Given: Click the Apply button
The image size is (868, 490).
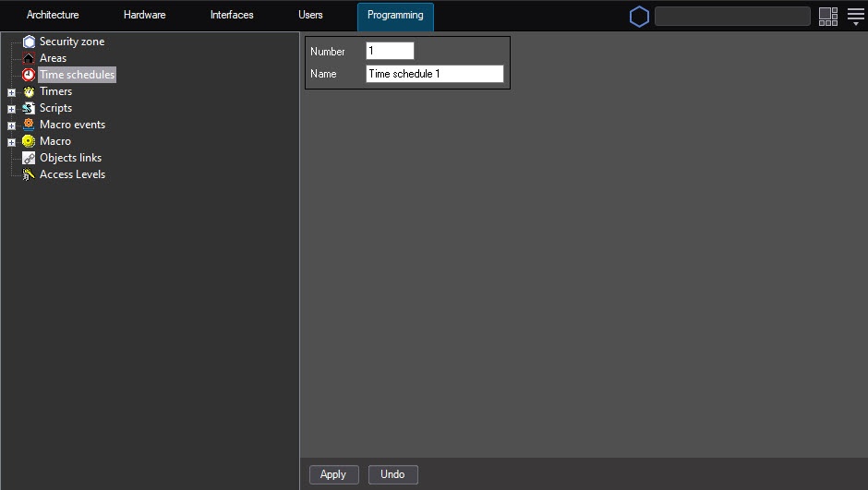Looking at the screenshot, I should (333, 474).
